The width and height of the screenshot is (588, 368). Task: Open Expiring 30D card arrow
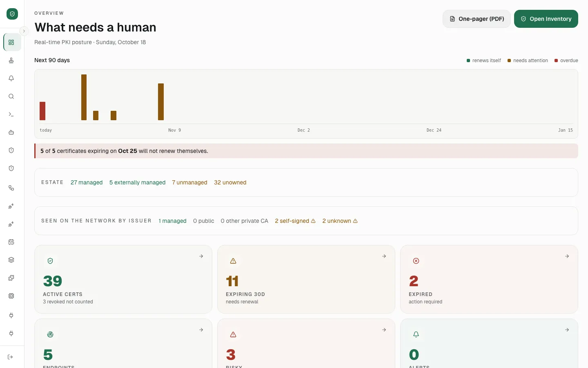pos(384,256)
